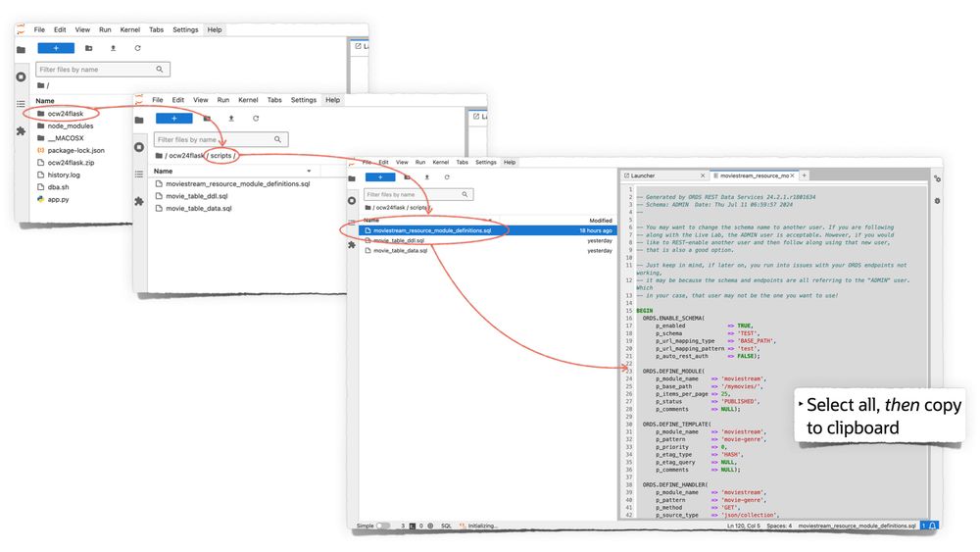
Task: Open the Table of Contents sidebar icon in the middle window
Action: (139, 175)
